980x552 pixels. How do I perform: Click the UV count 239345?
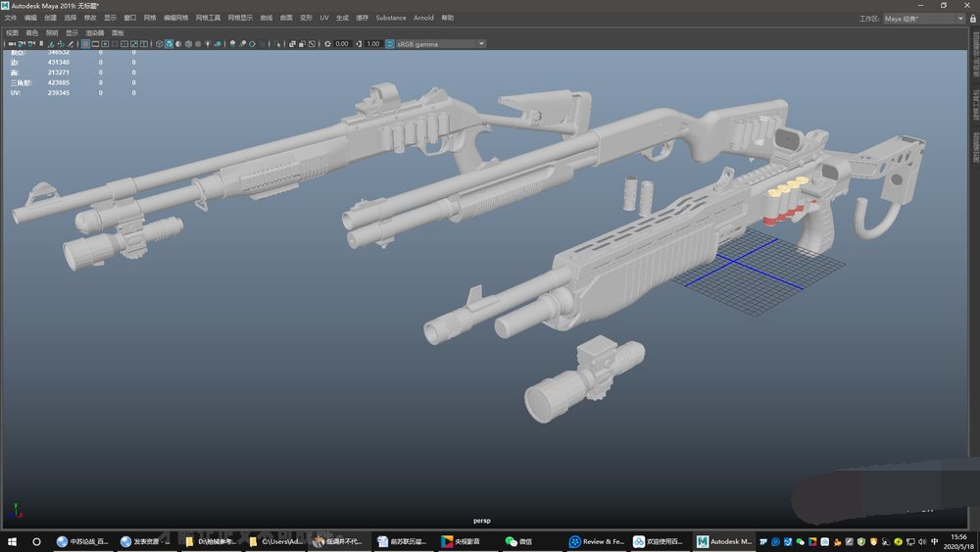coord(59,92)
